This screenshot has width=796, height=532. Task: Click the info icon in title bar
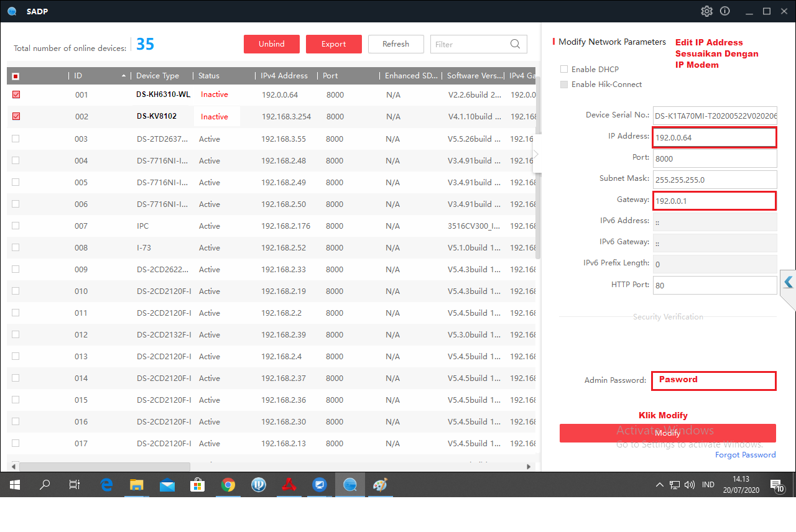point(724,11)
